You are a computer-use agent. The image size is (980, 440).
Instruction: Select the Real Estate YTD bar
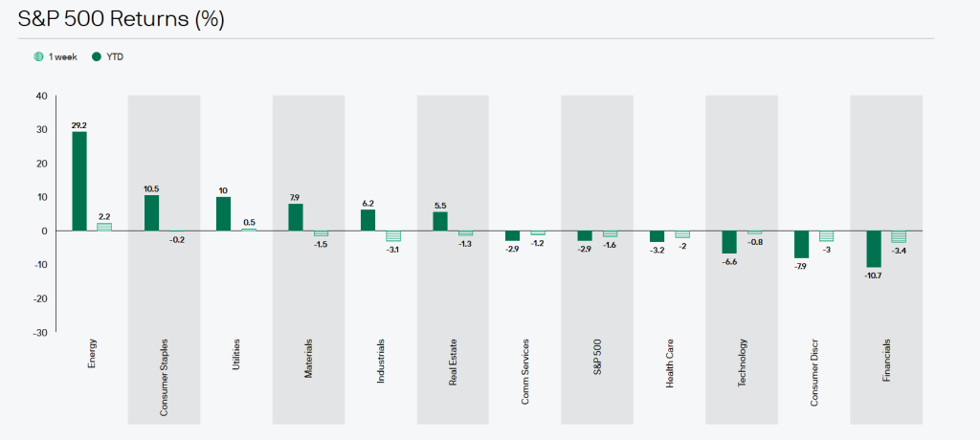[x=440, y=221]
